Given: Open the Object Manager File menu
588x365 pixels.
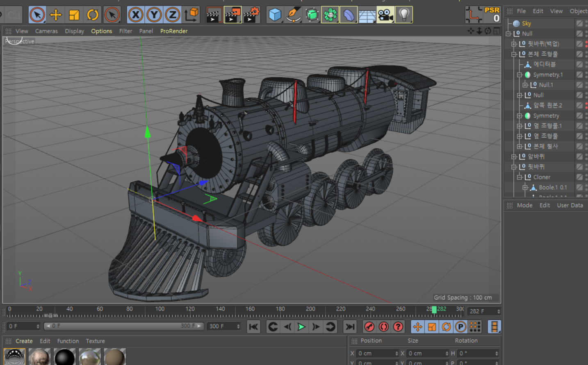Looking at the screenshot, I should point(521,11).
